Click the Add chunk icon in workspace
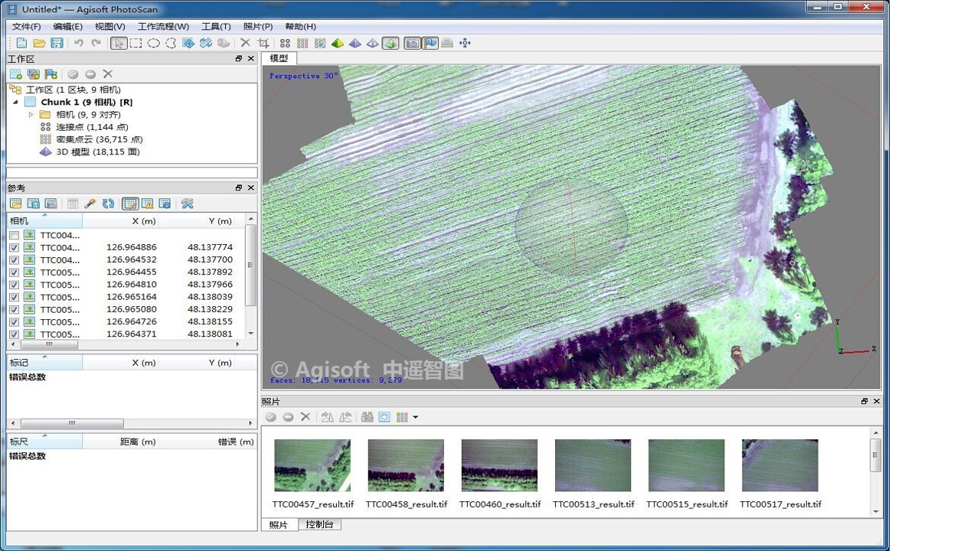Screen dimensions: 980x551 [x=15, y=74]
